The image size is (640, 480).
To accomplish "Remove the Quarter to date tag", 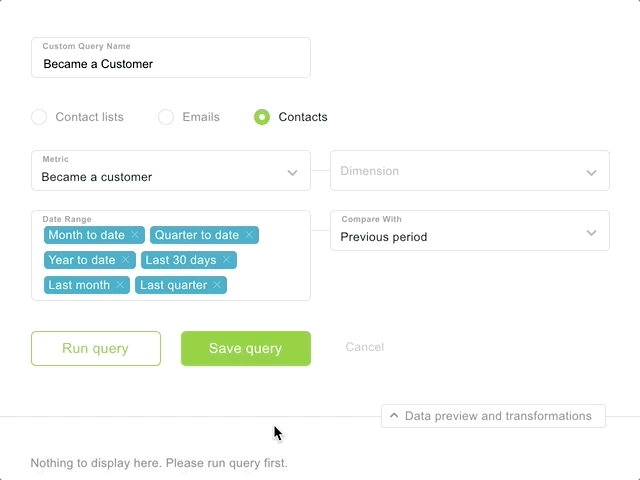I will point(249,235).
